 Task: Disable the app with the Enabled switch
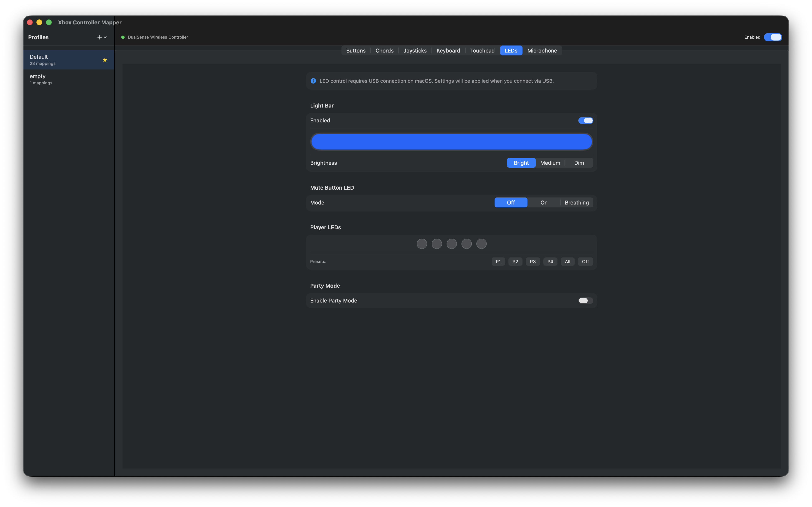click(773, 37)
